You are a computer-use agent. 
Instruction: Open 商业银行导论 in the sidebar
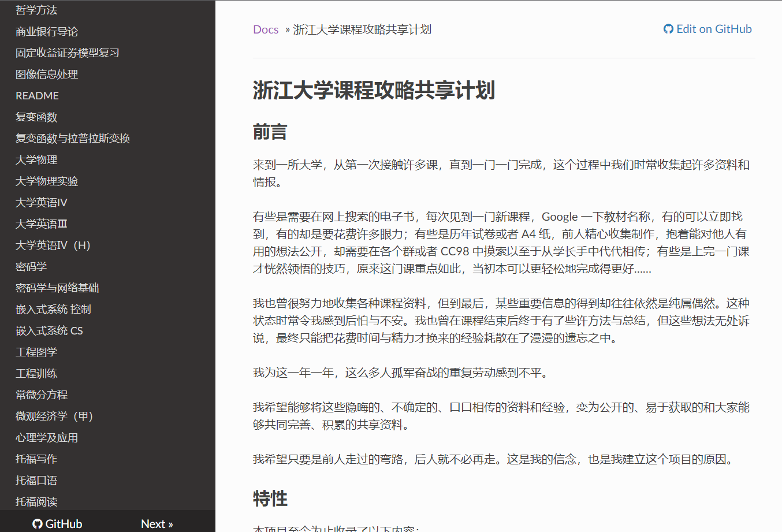pyautogui.click(x=47, y=32)
